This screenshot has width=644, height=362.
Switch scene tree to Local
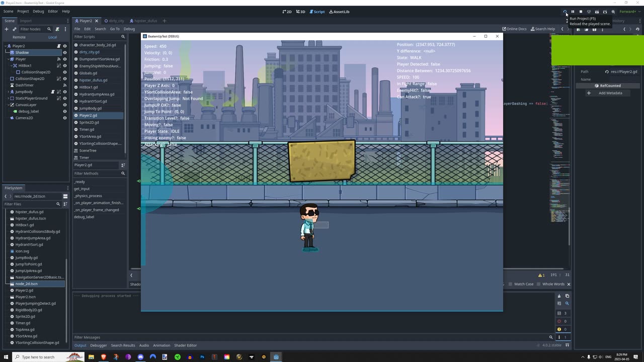coord(53,37)
